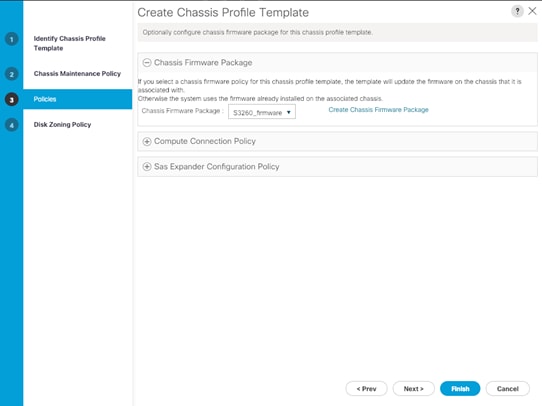
Task: Click the step 4 circle icon
Action: point(11,125)
